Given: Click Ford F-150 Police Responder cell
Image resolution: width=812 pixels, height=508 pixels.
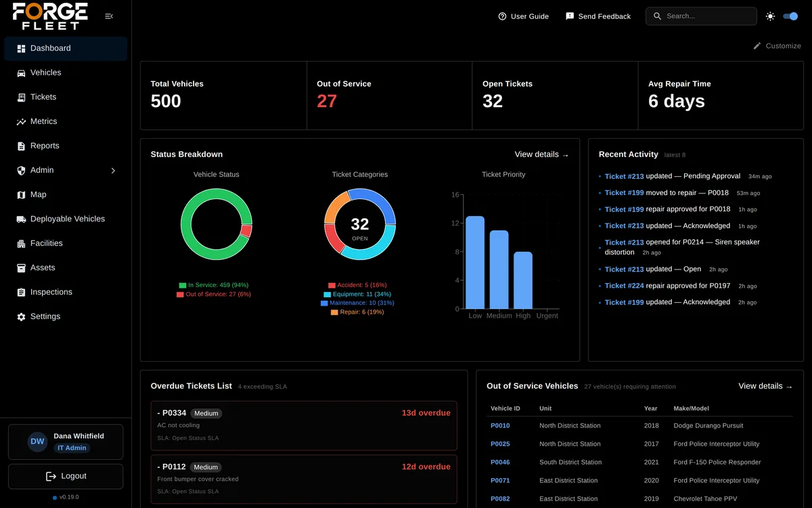Looking at the screenshot, I should click(717, 463).
